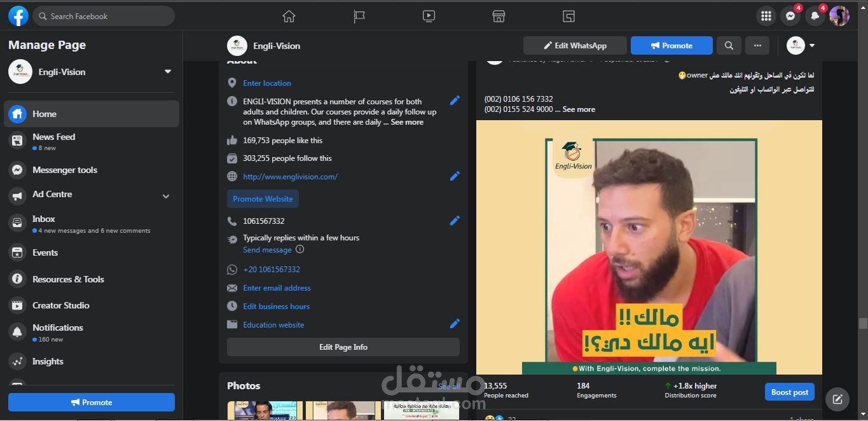Click Enter location link
The image size is (868, 421).
(x=267, y=83)
